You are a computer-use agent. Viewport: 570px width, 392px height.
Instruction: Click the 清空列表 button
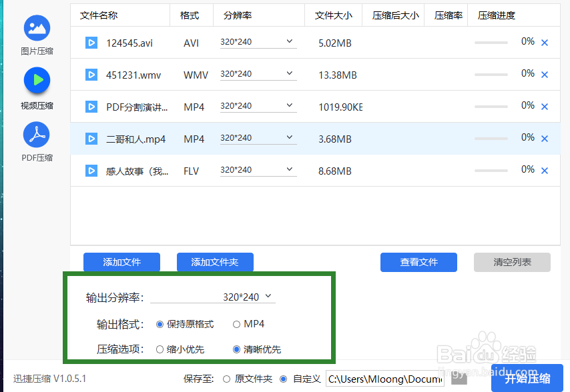[x=512, y=262]
